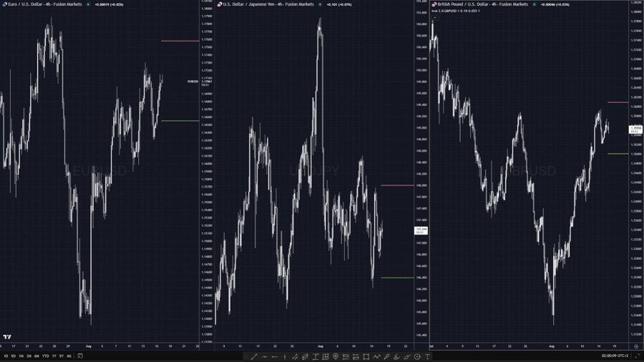Image resolution: width=644 pixels, height=362 pixels.
Task: Select the horizontal line drawing tool
Action: click(x=265, y=356)
